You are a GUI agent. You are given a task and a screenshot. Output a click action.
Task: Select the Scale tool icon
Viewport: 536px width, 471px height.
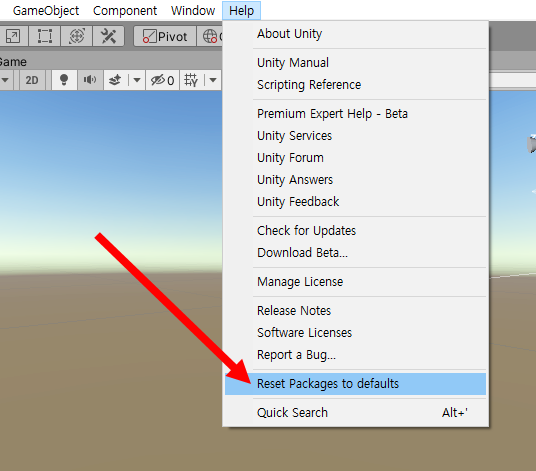point(13,36)
